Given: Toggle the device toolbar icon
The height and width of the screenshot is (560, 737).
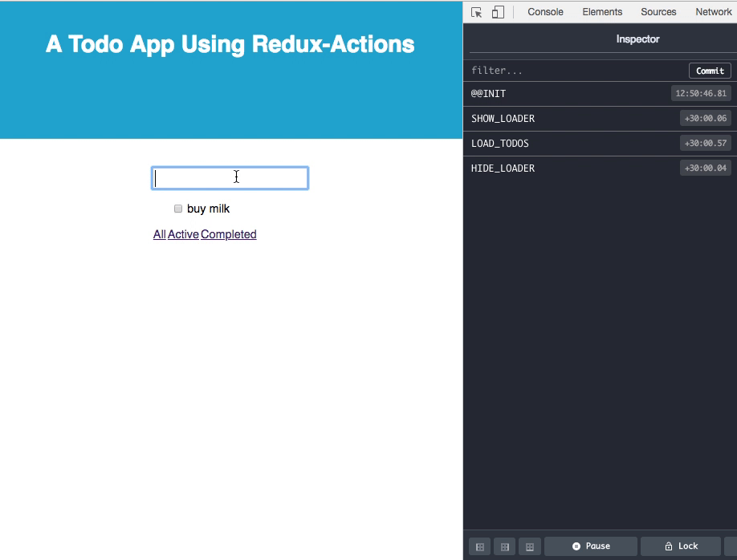Looking at the screenshot, I should tap(498, 12).
